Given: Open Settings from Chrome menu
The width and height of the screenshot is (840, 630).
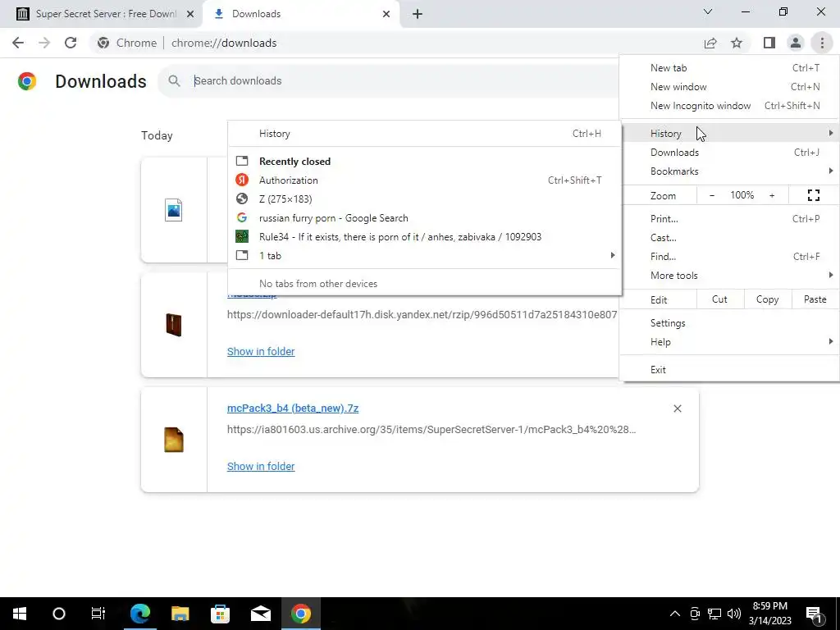Looking at the screenshot, I should 729,323.
